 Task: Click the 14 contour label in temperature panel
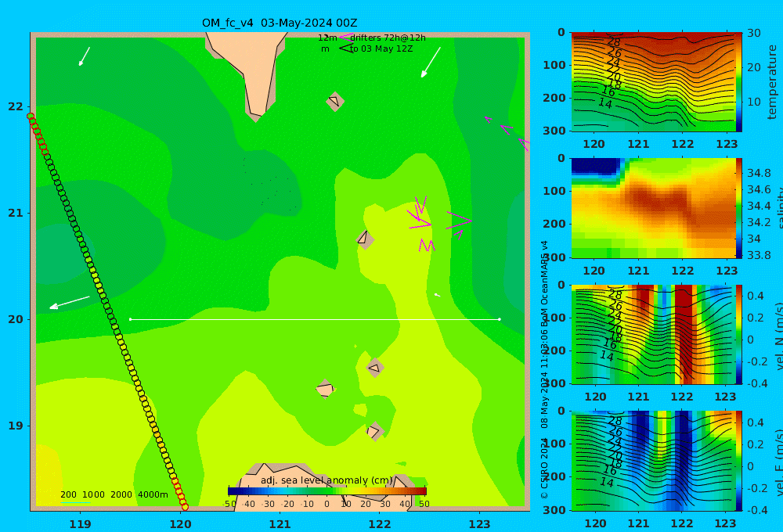point(604,103)
